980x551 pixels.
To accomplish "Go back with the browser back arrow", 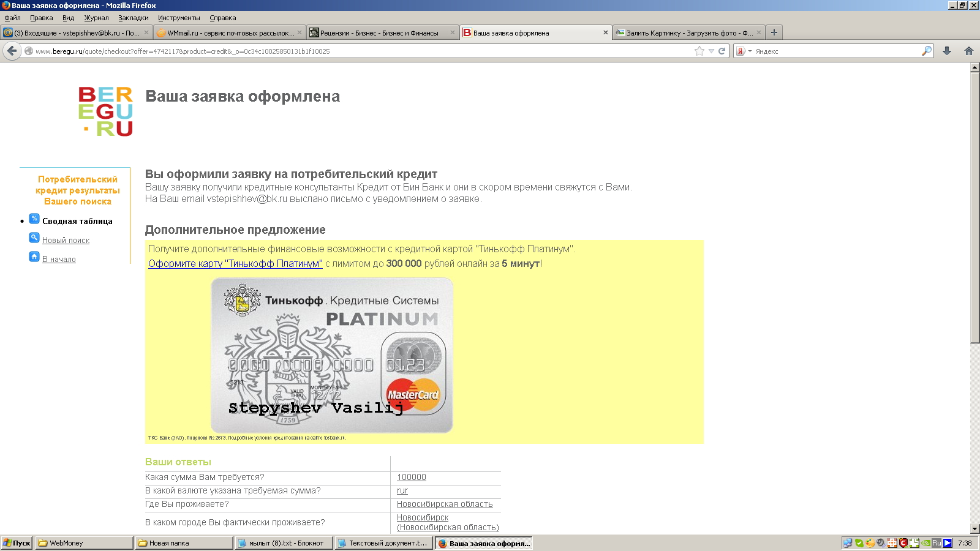I will (x=12, y=51).
